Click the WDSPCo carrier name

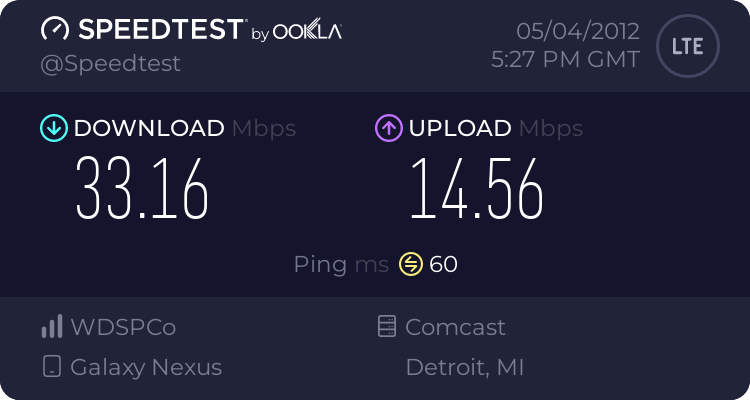(123, 327)
